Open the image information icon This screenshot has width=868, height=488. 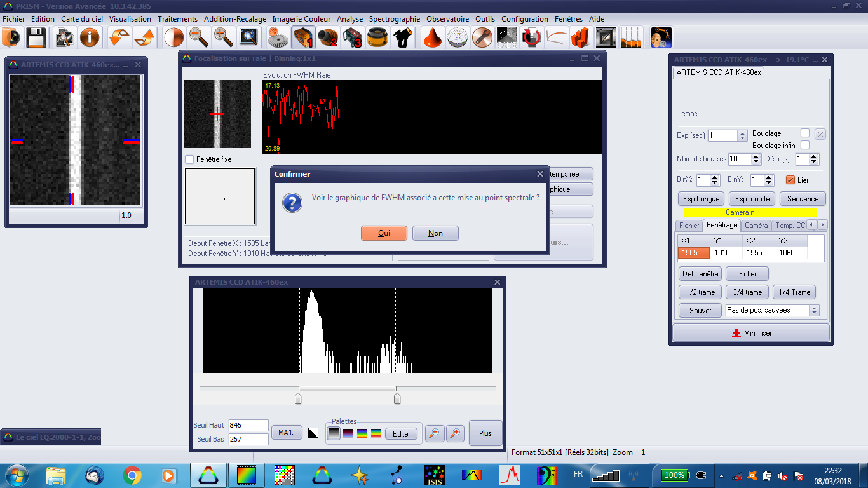90,38
